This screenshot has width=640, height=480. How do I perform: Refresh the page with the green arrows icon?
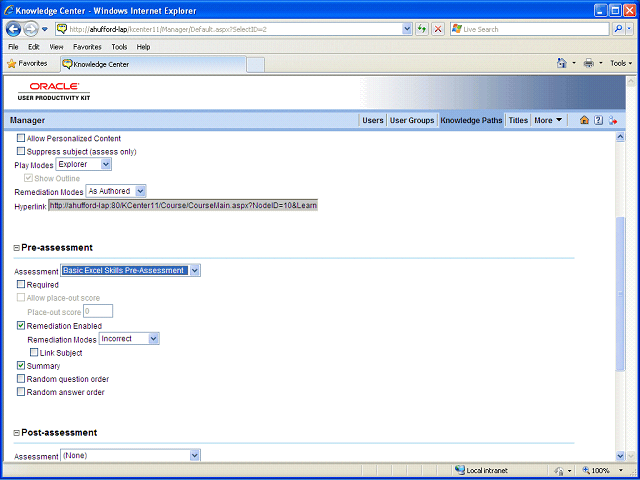click(x=422, y=29)
